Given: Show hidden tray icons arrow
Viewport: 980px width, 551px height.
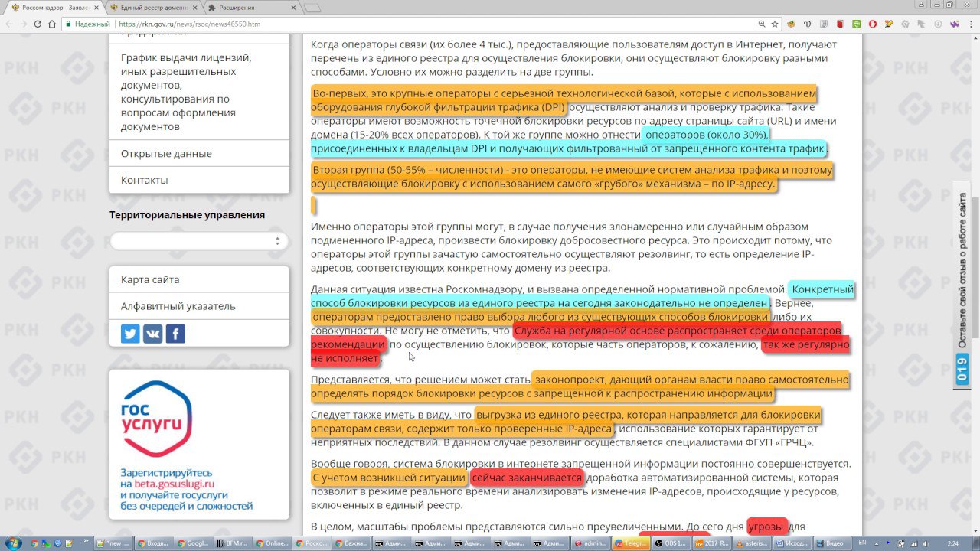Looking at the screenshot, I should pos(876,543).
